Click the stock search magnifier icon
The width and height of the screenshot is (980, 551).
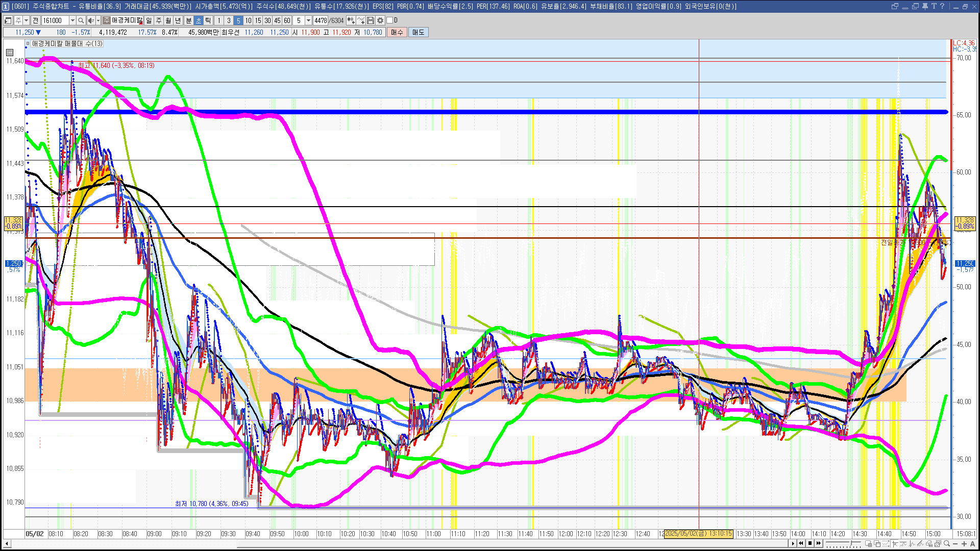click(81, 20)
